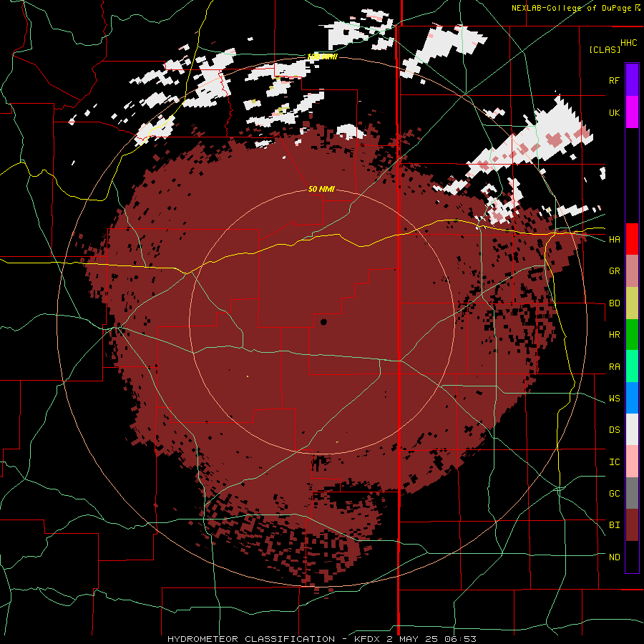
Task: Click the DS white legend swatch
Action: pos(632,429)
